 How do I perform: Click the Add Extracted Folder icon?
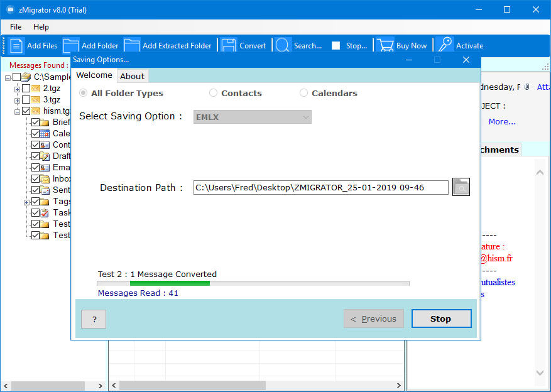pos(132,46)
